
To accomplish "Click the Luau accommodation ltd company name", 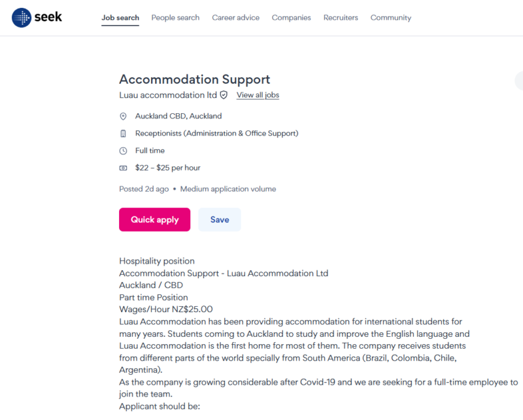I will tap(168, 96).
